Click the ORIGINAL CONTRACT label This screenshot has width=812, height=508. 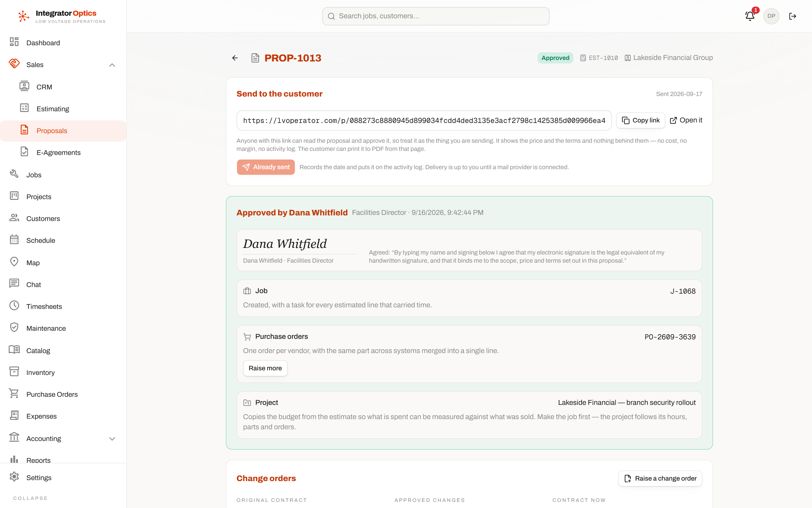(x=272, y=500)
